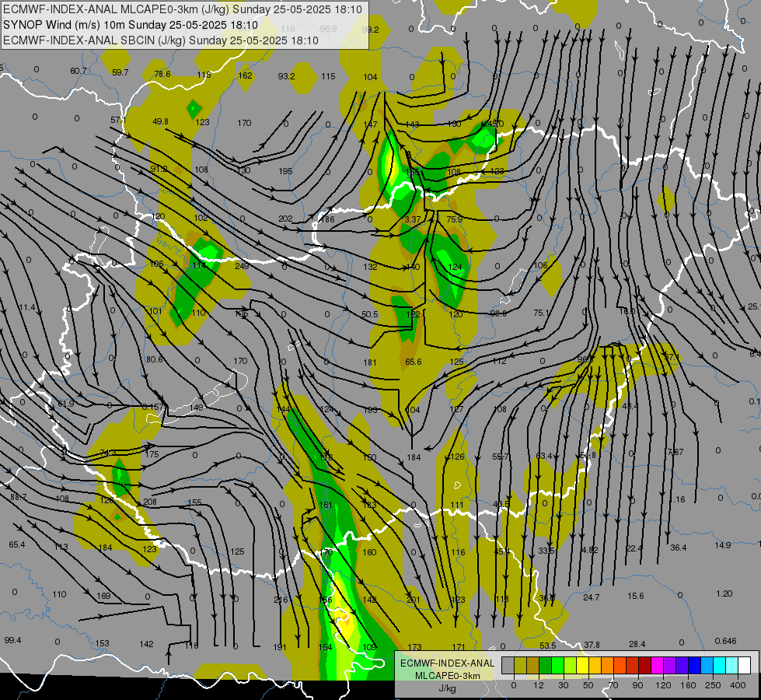Click the 400 tick label in legend
The height and width of the screenshot is (700, 761).
point(738,685)
